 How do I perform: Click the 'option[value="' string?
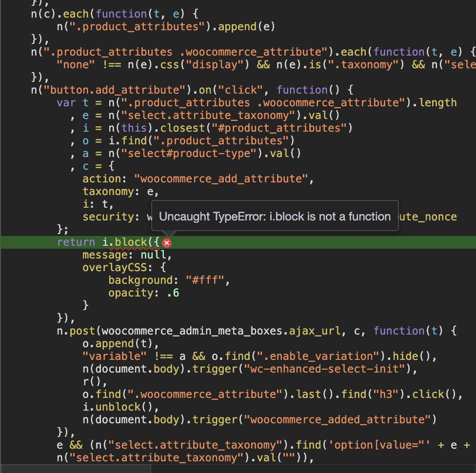(379, 445)
